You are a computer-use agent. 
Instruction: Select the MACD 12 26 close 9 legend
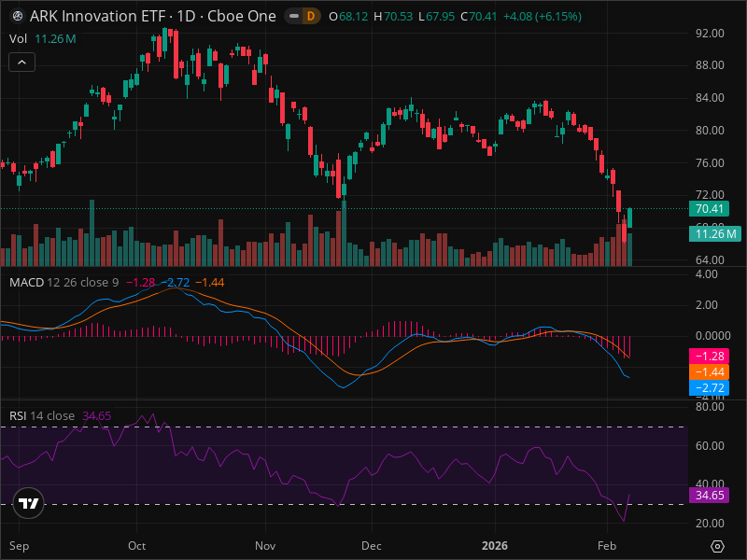coord(63,283)
